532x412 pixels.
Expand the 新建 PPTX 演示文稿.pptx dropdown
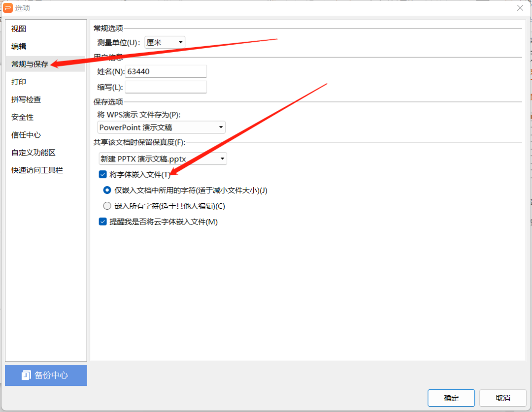click(x=163, y=158)
